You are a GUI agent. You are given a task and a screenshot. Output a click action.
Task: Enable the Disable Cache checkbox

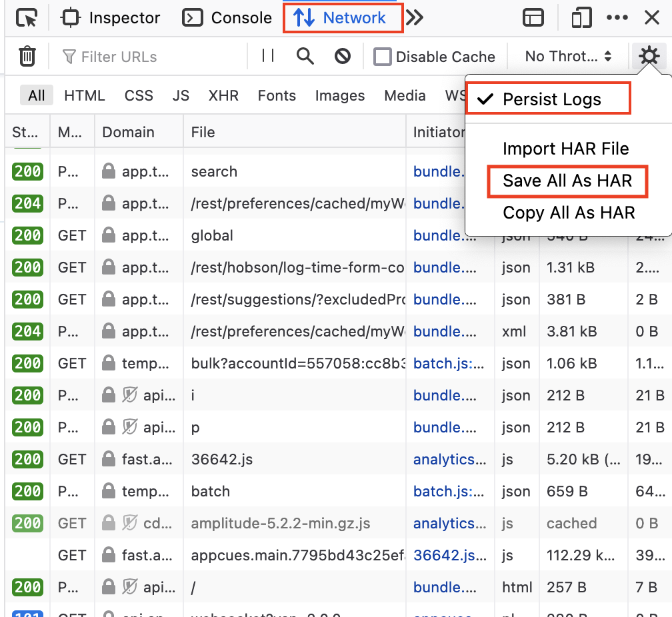tap(383, 57)
